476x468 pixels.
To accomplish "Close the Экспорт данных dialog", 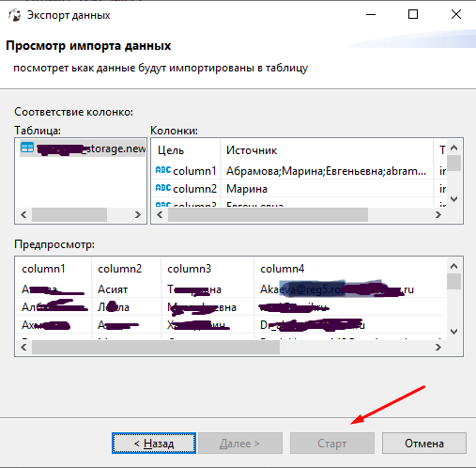I will (x=456, y=14).
